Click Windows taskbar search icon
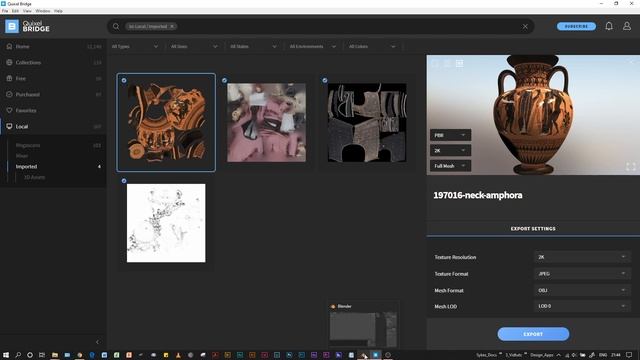This screenshot has width=640, height=360. pos(18,355)
